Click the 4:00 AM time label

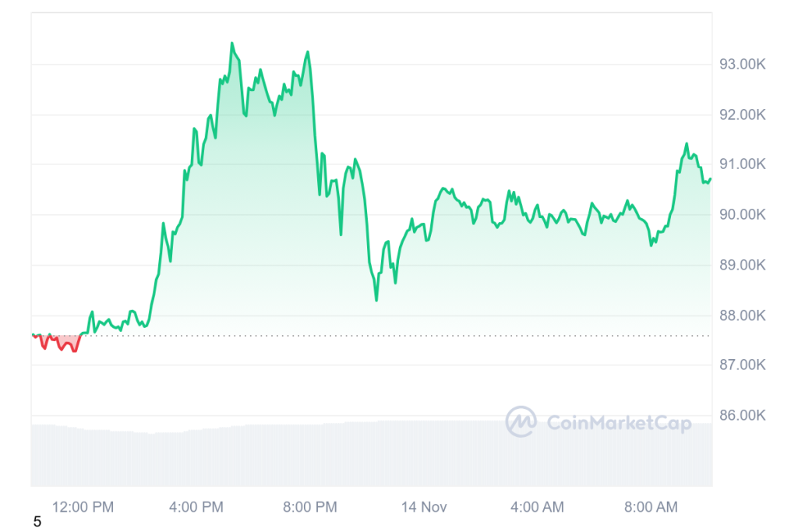537,507
